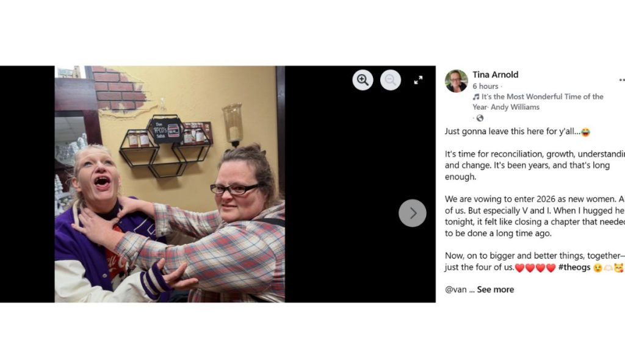Click the @van mention in the post
This screenshot has height=364, width=625.
[x=455, y=290]
